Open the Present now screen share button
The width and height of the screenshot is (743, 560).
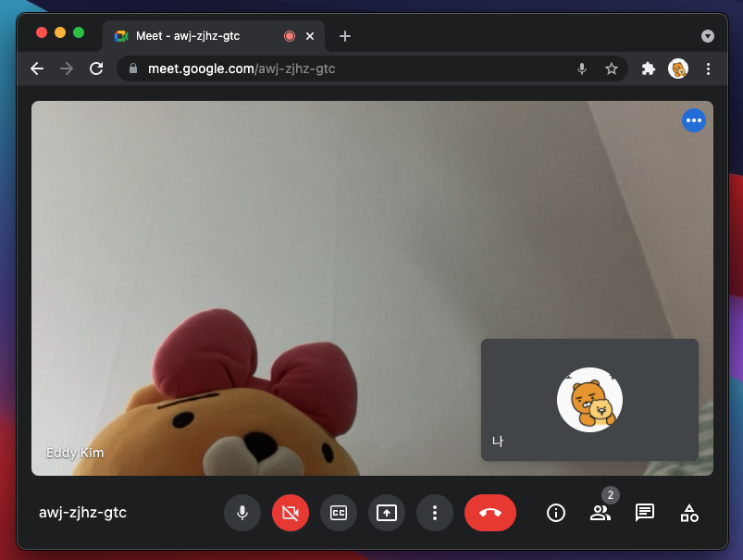387,513
